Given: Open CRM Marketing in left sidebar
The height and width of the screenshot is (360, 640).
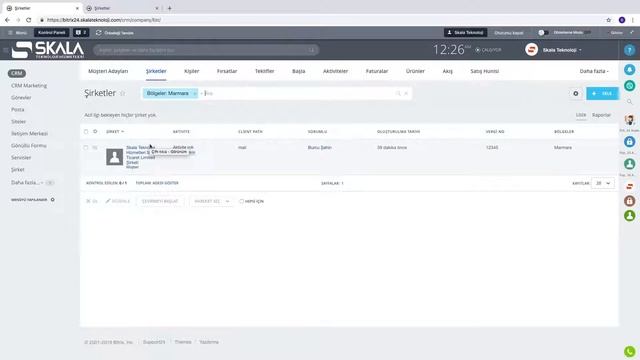Looking at the screenshot, I should [x=29, y=86].
